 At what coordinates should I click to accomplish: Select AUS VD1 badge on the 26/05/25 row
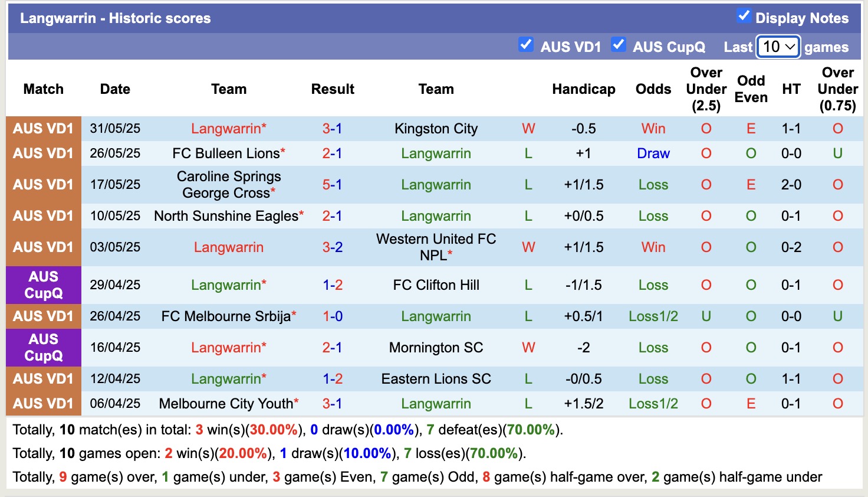43,153
